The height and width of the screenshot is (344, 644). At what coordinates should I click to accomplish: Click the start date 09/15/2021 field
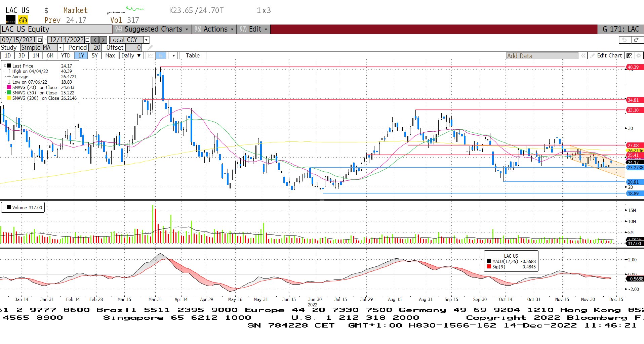[x=19, y=40]
